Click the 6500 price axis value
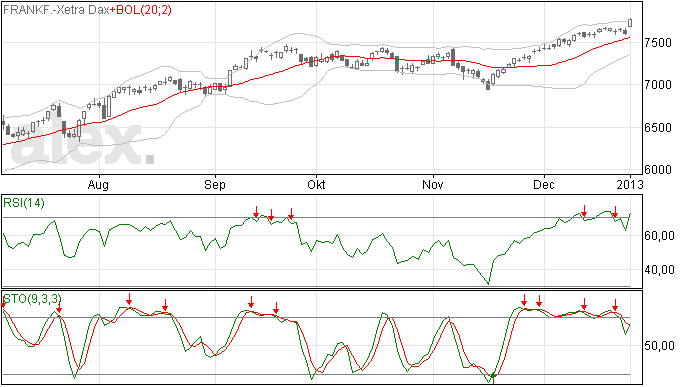Image resolution: width=690 pixels, height=387 pixels. (658, 128)
